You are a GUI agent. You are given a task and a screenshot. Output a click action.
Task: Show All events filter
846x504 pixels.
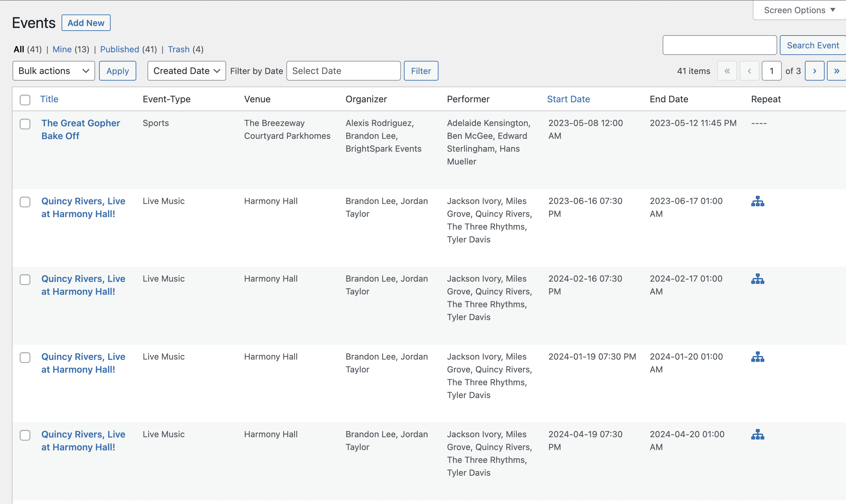tap(19, 49)
